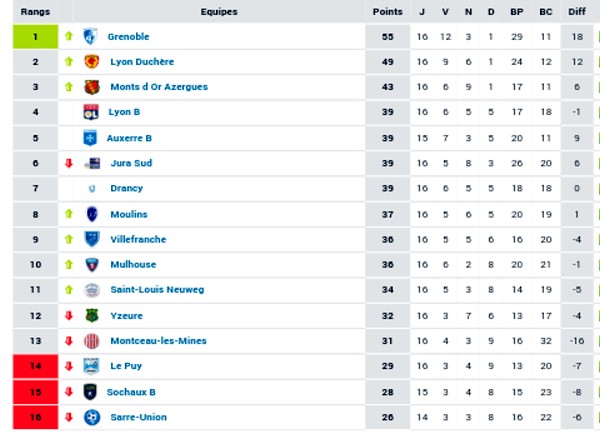Screen dimensions: 600x434
Task: Click the Grenoble club crest icon
Action: 91,36
